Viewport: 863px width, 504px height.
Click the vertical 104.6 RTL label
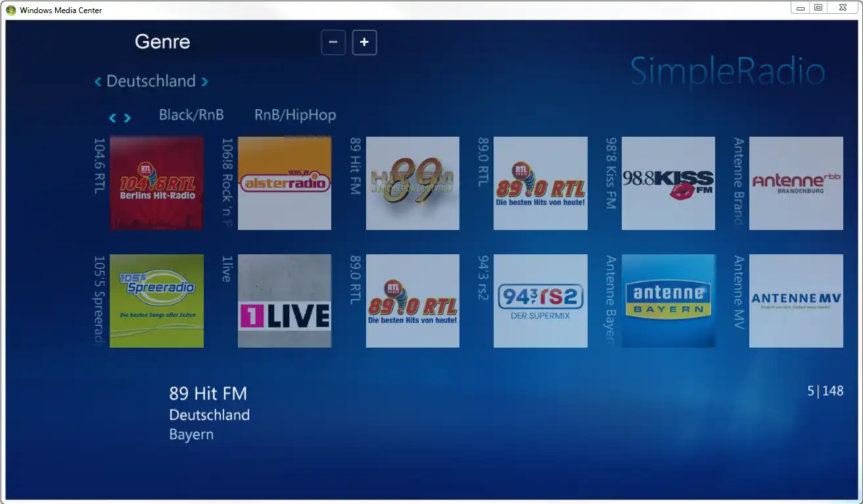tap(99, 166)
